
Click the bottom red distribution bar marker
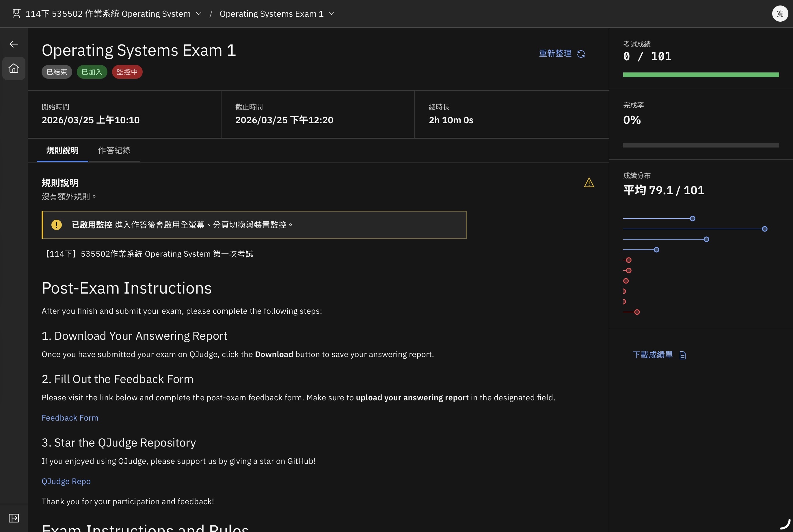point(637,312)
